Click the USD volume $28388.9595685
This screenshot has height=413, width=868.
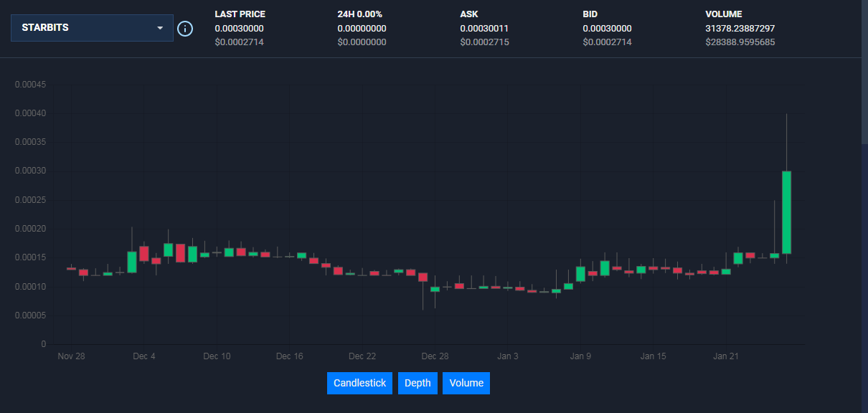click(x=740, y=42)
